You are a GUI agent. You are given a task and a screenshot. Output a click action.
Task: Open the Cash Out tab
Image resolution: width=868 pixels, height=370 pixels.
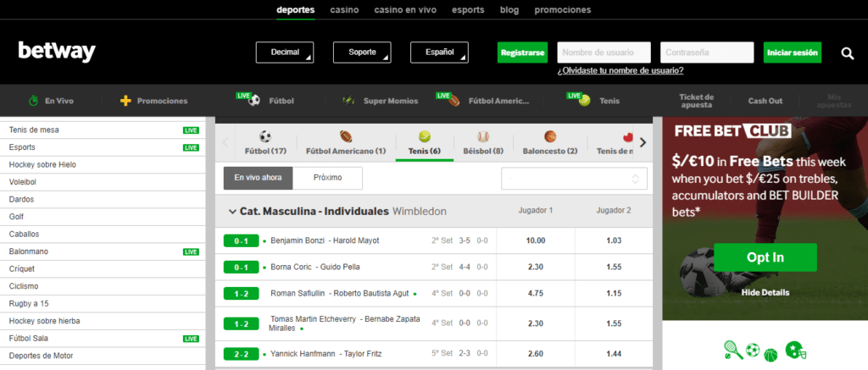point(765,102)
